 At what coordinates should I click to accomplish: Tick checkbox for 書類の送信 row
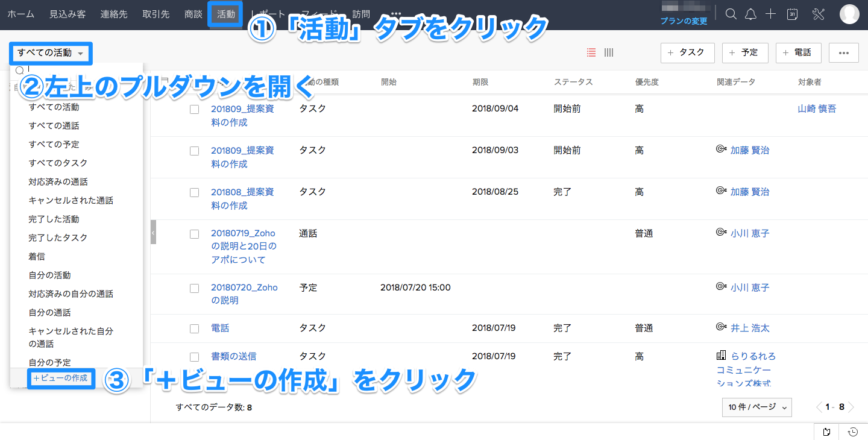[x=194, y=357]
